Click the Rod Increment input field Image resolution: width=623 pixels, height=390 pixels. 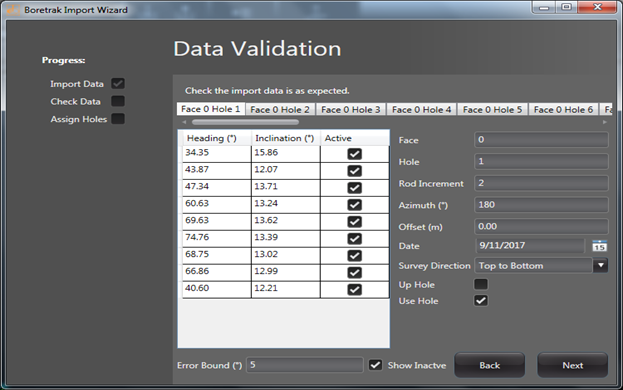(541, 183)
